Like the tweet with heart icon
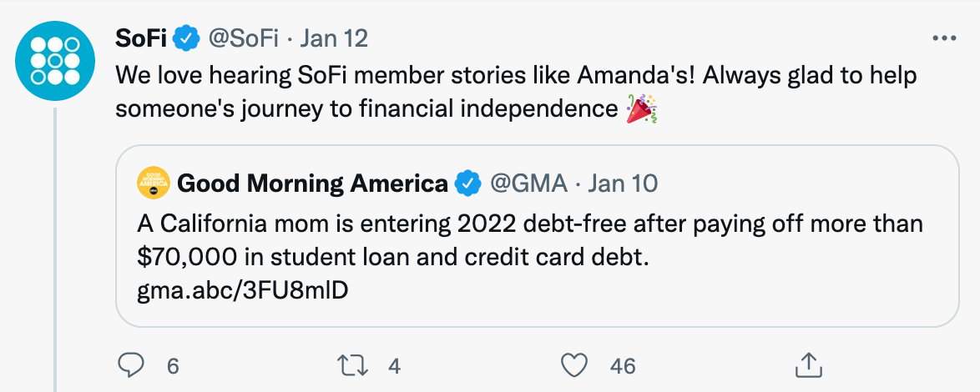The height and width of the screenshot is (392, 980). [x=573, y=365]
